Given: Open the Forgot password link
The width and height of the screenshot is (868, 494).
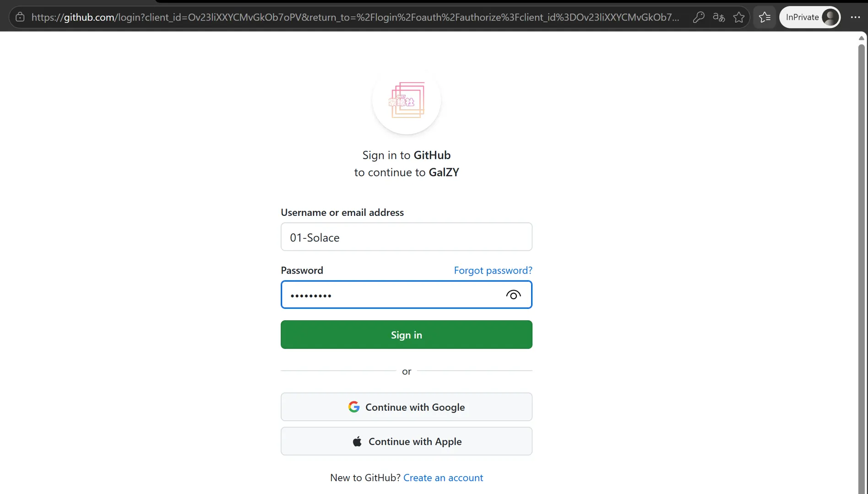Looking at the screenshot, I should point(493,270).
